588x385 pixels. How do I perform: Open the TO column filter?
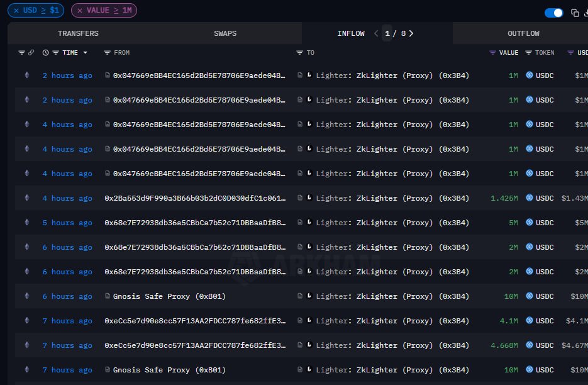299,53
